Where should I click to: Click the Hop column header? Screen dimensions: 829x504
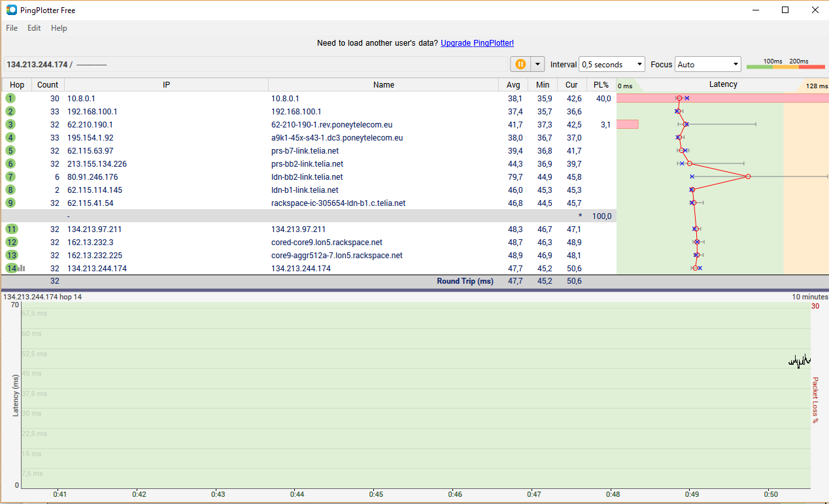click(x=17, y=85)
